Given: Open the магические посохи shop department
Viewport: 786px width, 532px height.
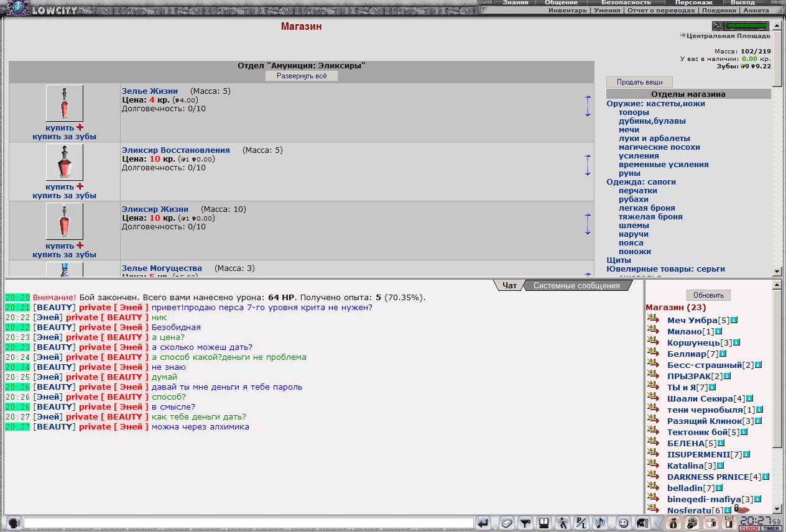Looking at the screenshot, I should tap(659, 147).
